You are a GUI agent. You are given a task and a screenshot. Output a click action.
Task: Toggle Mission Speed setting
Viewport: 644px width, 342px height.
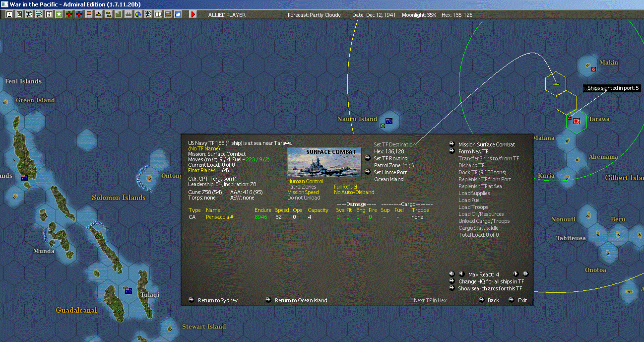pyautogui.click(x=303, y=192)
